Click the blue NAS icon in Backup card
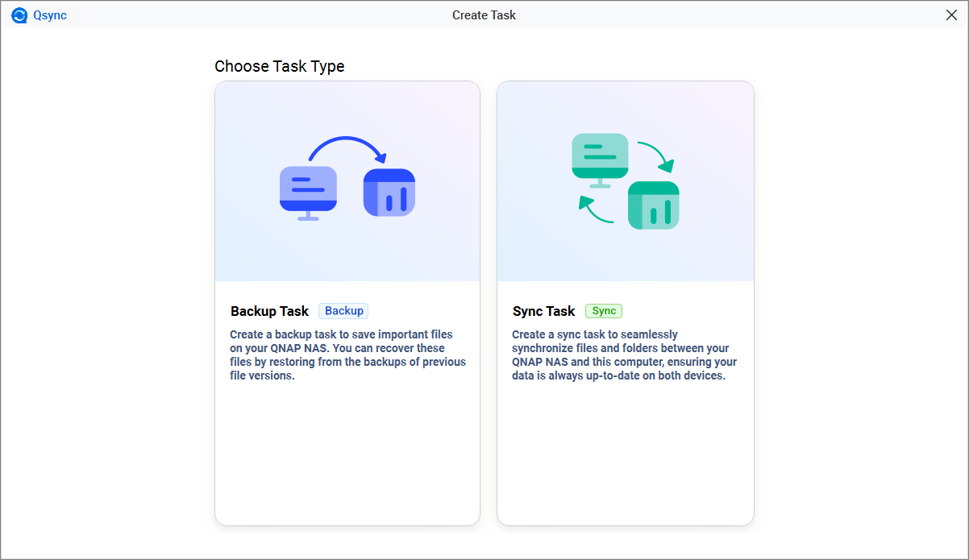Screen dimensions: 969x560 tap(389, 193)
